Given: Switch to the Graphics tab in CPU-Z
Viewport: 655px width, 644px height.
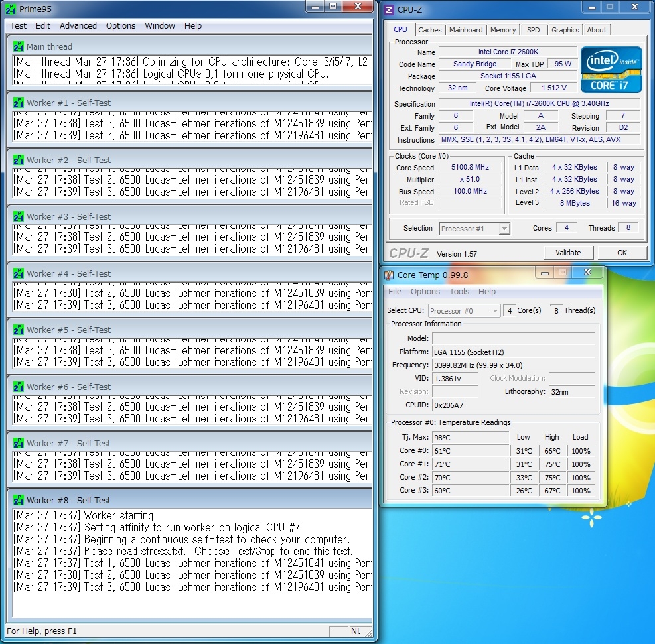Looking at the screenshot, I should (x=565, y=30).
